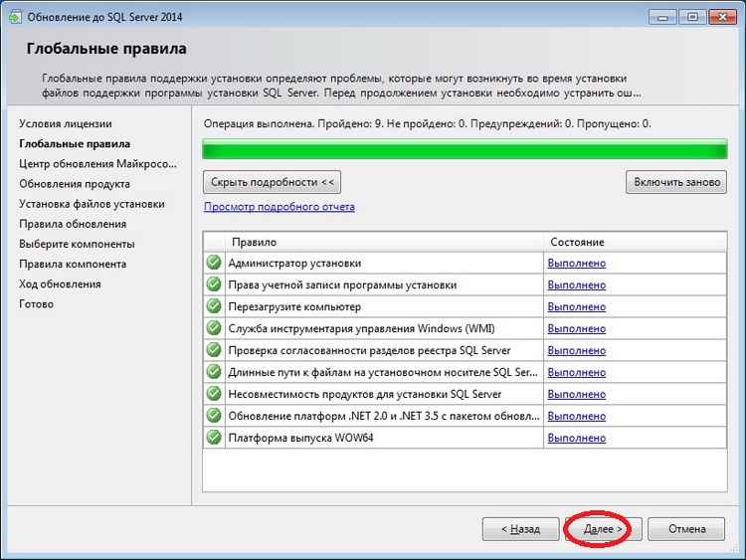Cancel setup with Отмена button
Screen dimensions: 746x560
(x=686, y=529)
